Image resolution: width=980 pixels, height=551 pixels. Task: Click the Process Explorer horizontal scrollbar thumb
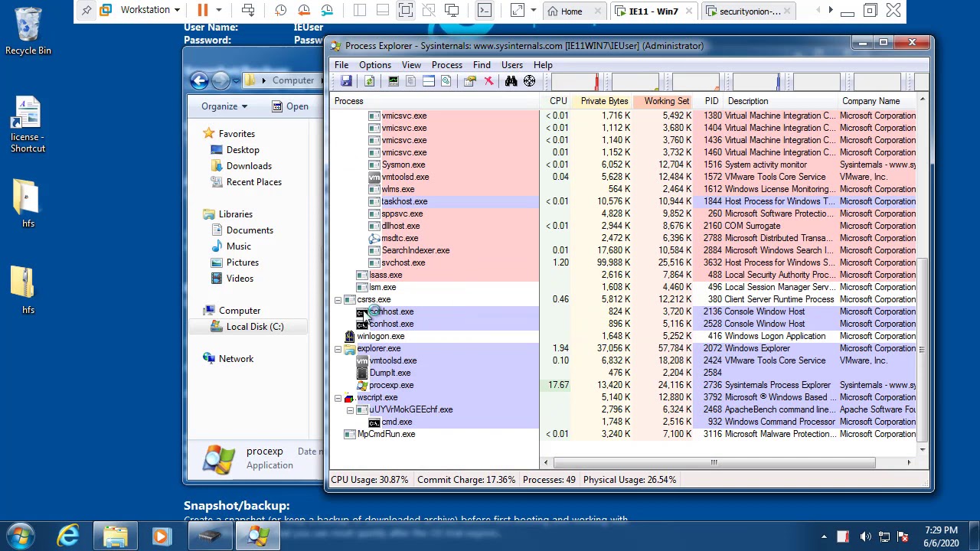[714, 462]
